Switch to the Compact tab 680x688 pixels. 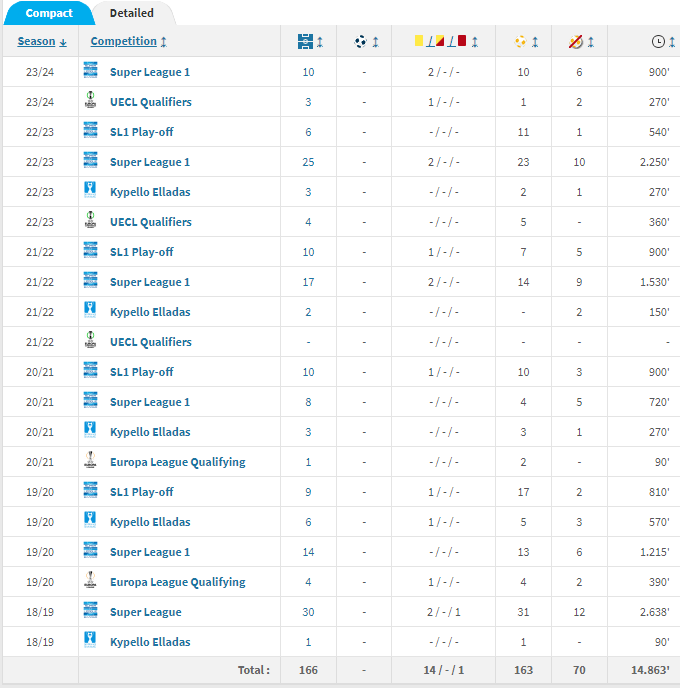[49, 13]
